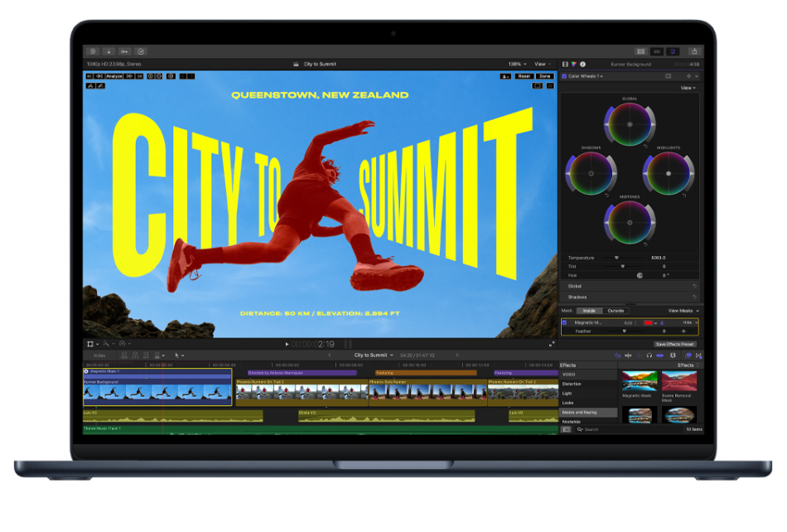Image resolution: width=787 pixels, height=532 pixels.
Task: Switch mask to Outside
Action: tap(616, 311)
